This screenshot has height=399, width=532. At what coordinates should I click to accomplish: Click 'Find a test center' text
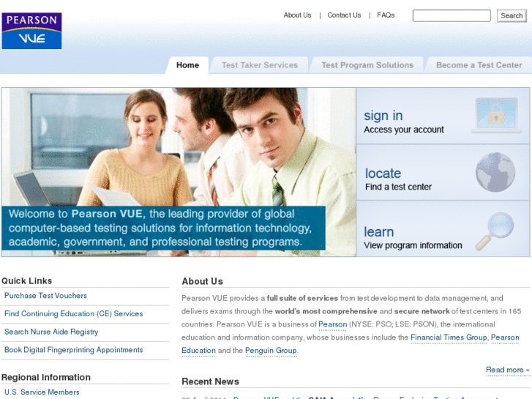[x=398, y=187]
